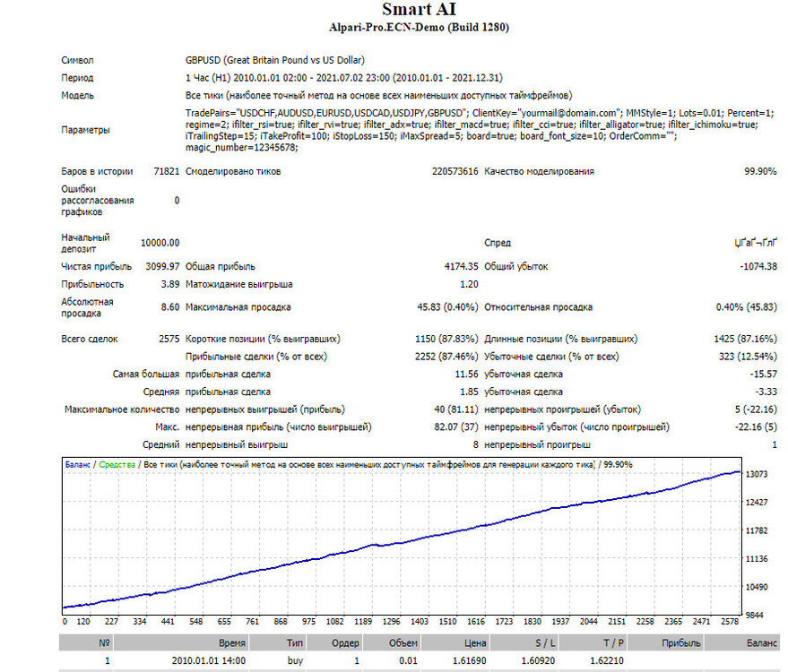The image size is (788, 672).
Task: Click the short positions value 1150 (87.83%)
Action: tap(446, 339)
